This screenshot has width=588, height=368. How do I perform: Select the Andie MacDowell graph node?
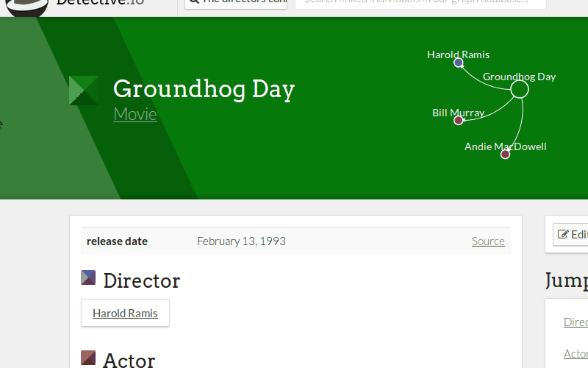pos(505,155)
